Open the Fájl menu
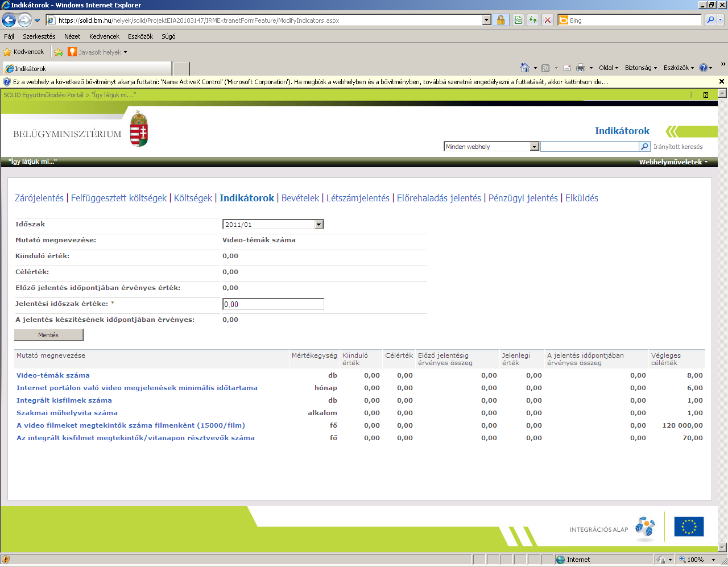This screenshot has width=728, height=567. [x=9, y=36]
